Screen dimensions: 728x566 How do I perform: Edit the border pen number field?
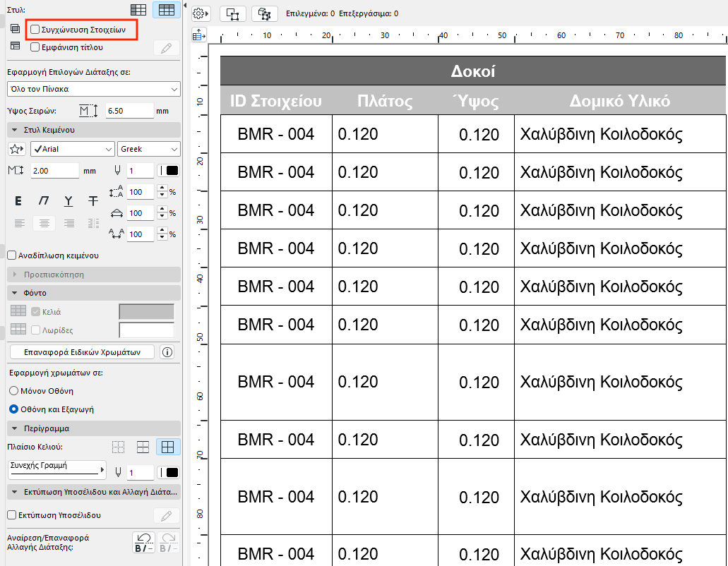pos(141,473)
